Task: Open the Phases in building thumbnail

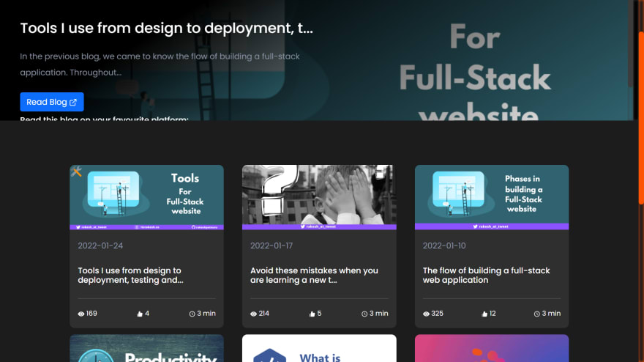Action: 492,197
